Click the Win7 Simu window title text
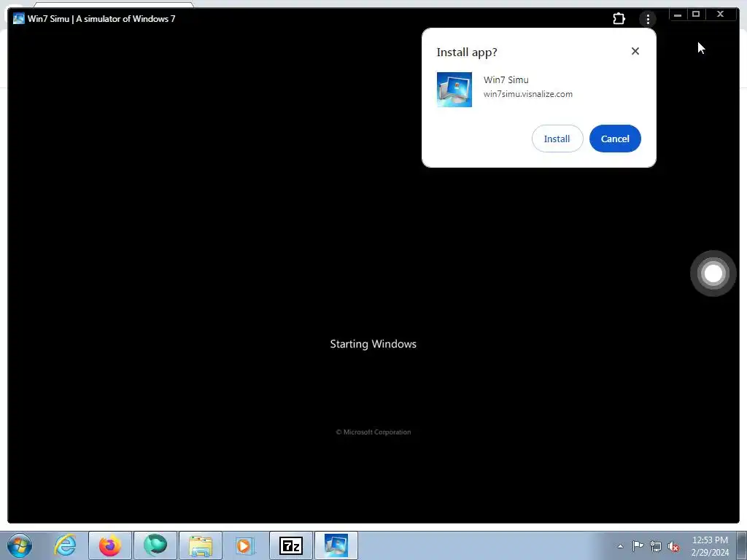This screenshot has height=560, width=747. pyautogui.click(x=101, y=18)
